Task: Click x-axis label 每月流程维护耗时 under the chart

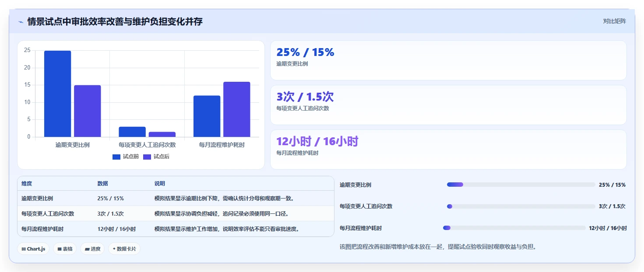Action: pos(222,145)
